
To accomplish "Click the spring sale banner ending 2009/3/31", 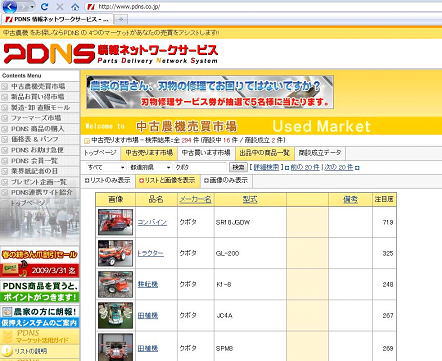I will [40, 263].
